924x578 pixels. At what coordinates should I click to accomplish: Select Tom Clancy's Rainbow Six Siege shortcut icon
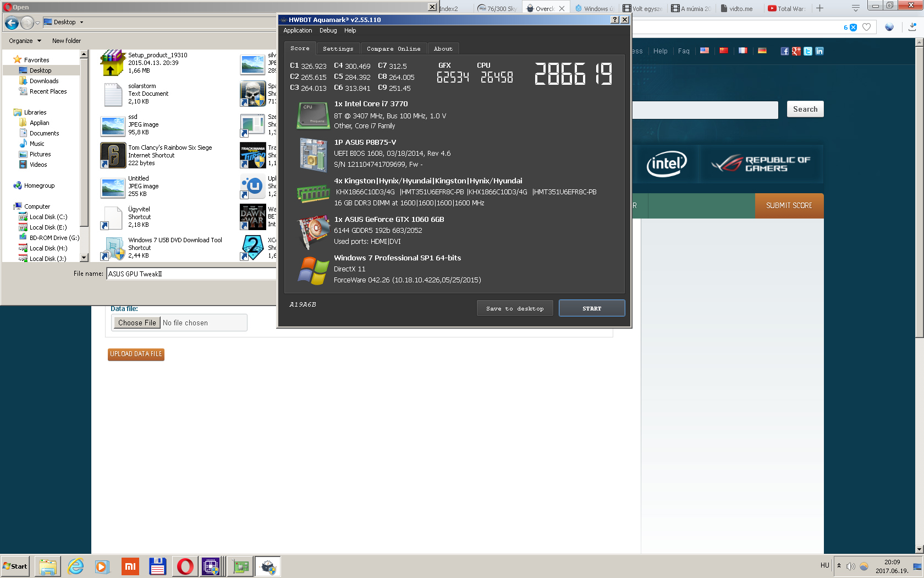coord(113,155)
